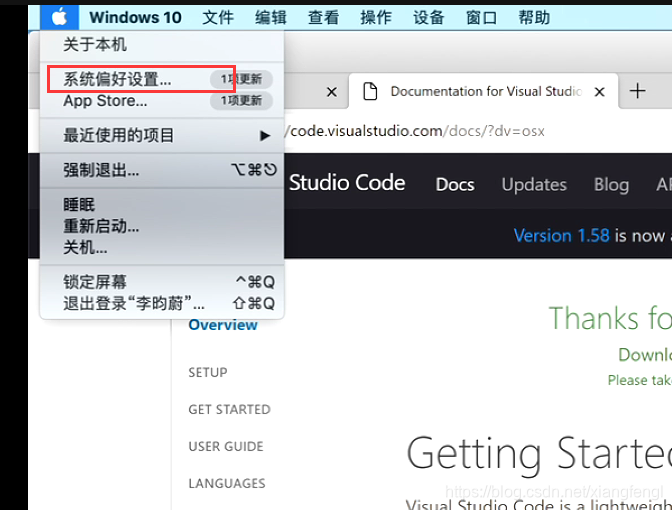
Task: Expand SETUP docs section
Action: [208, 372]
